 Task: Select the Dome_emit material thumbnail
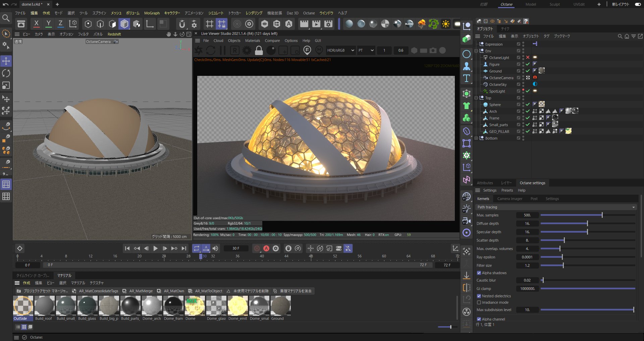click(x=237, y=306)
